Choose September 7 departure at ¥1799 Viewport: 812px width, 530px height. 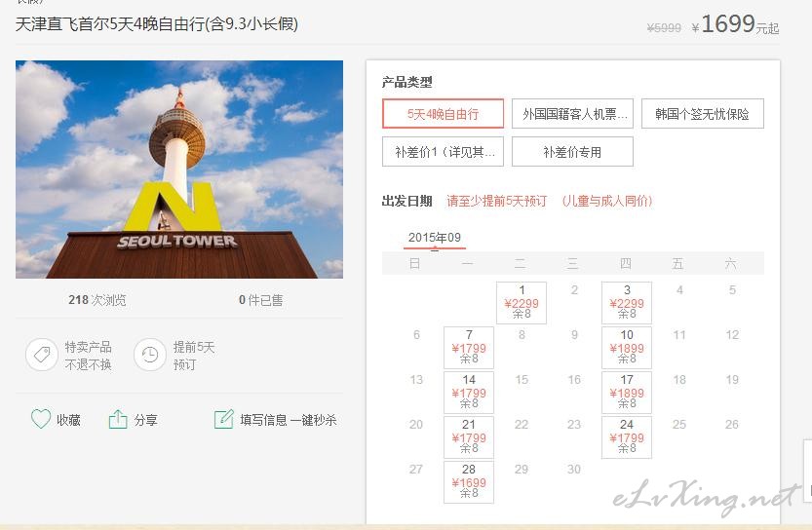coord(469,347)
